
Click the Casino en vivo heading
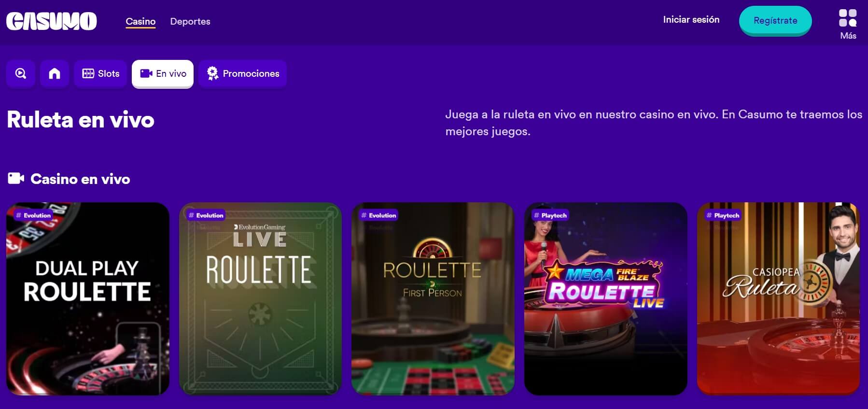[80, 179]
